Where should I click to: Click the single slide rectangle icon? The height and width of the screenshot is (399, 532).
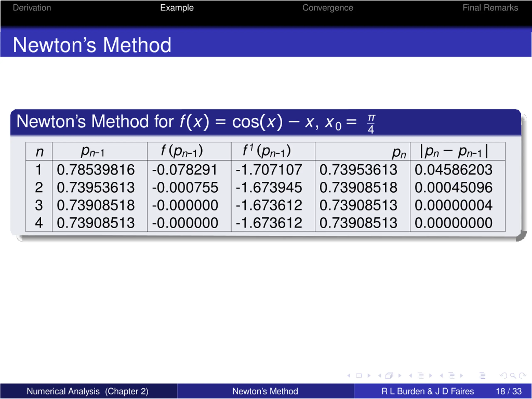click(x=359, y=376)
